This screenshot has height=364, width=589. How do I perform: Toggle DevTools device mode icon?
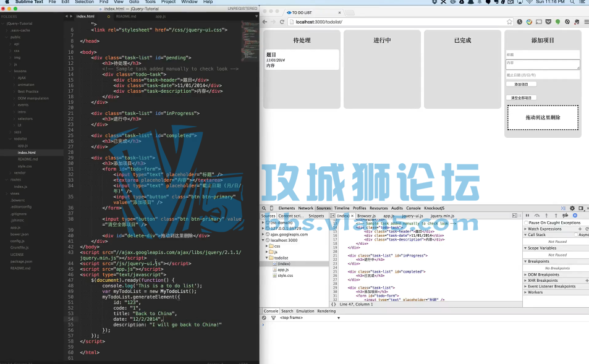(x=271, y=208)
